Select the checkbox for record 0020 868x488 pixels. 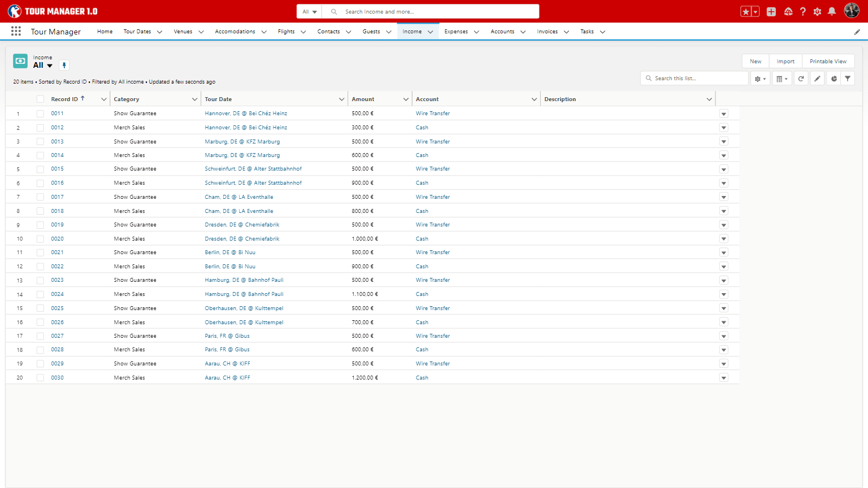click(x=40, y=239)
